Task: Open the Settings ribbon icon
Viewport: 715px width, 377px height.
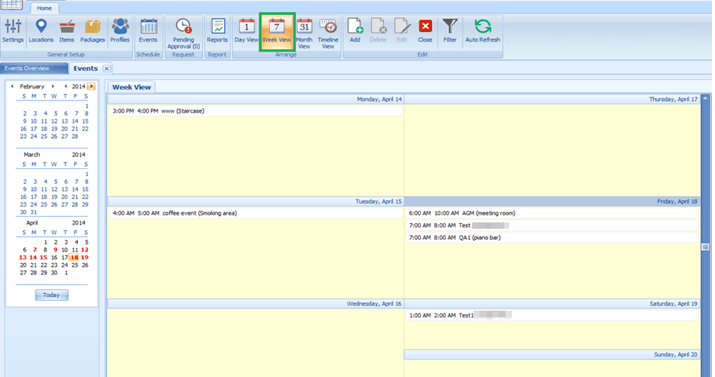Action: click(x=13, y=31)
